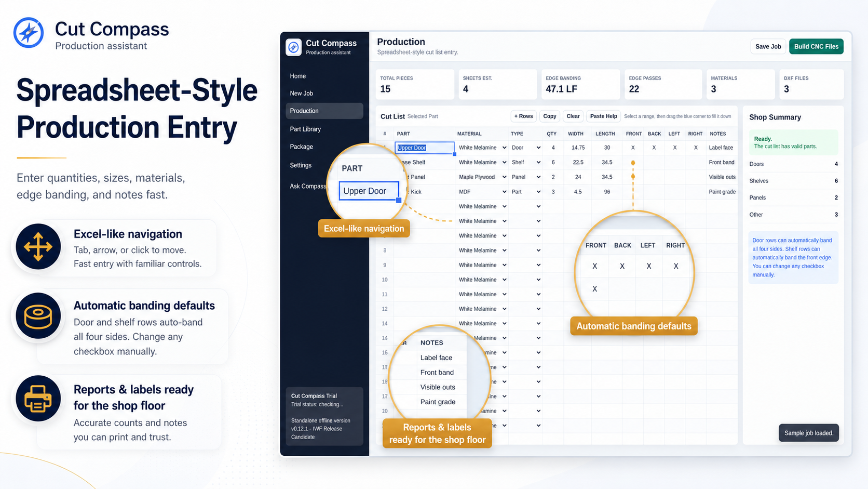Toggle Back banding on the Upper Door row
The image size is (868, 489).
[654, 148]
